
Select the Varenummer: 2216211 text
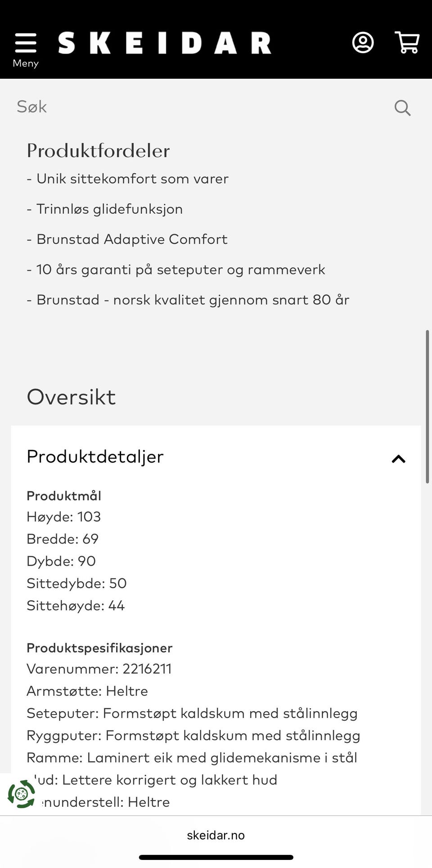pos(99,669)
